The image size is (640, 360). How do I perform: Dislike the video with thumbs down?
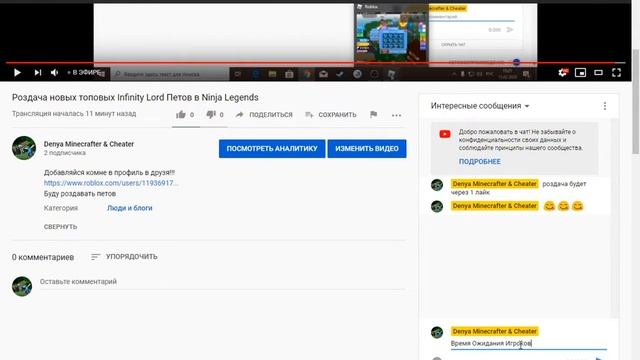pos(211,115)
